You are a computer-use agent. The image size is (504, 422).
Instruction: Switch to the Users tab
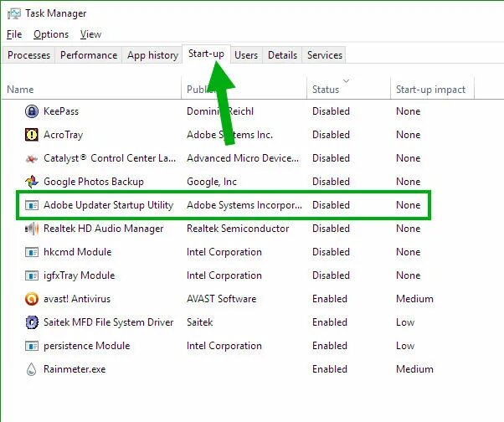click(x=246, y=55)
